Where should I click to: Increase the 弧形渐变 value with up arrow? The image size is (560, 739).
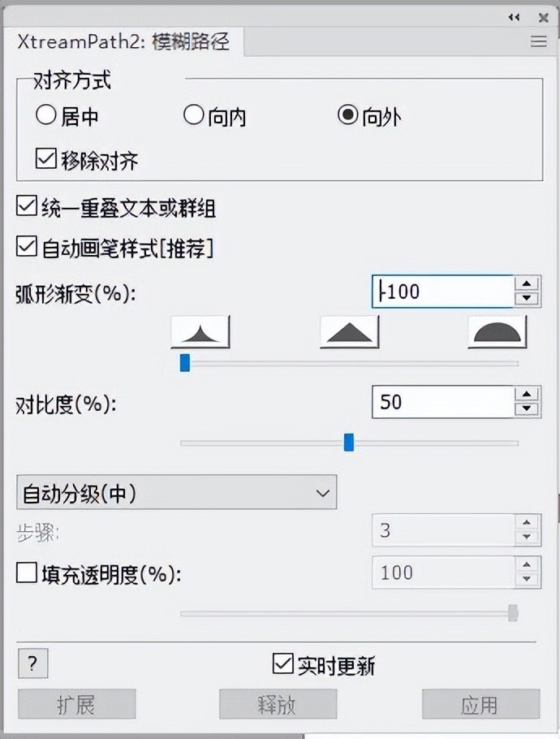point(528,283)
